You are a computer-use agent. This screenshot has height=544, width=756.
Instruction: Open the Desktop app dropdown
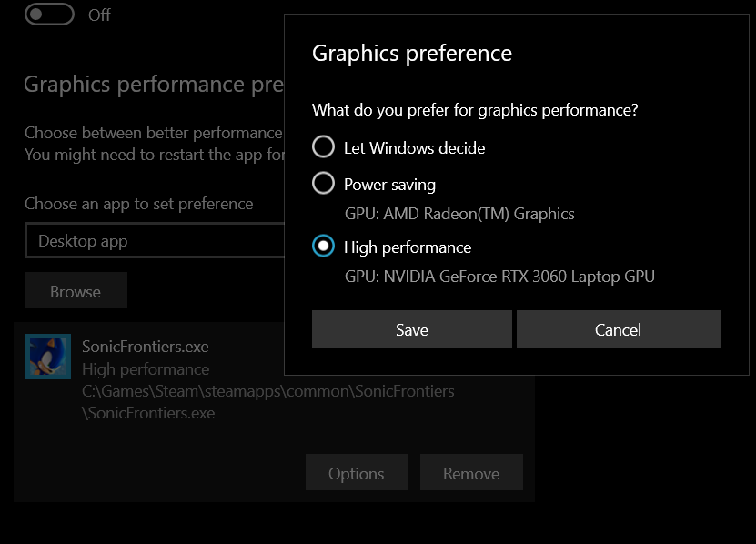tap(155, 241)
